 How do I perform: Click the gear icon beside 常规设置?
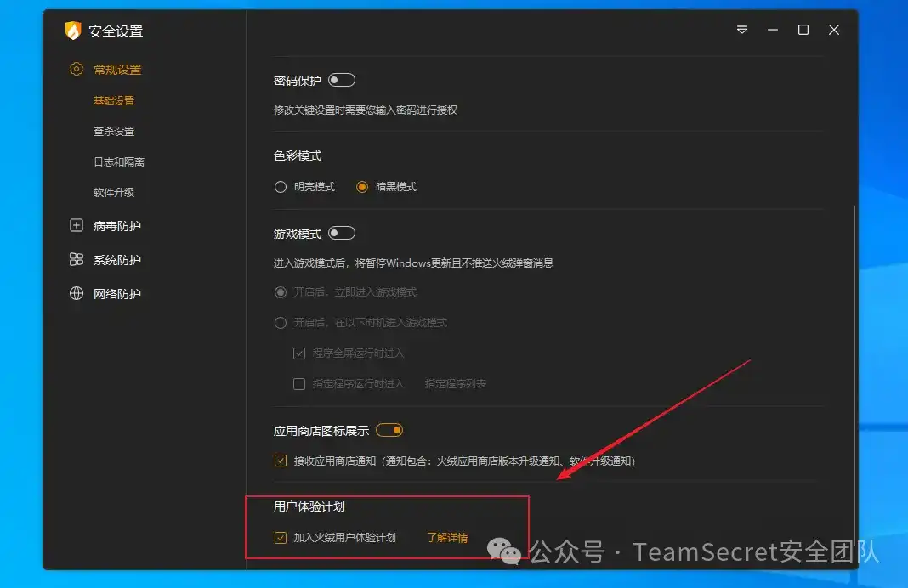pyautogui.click(x=76, y=69)
